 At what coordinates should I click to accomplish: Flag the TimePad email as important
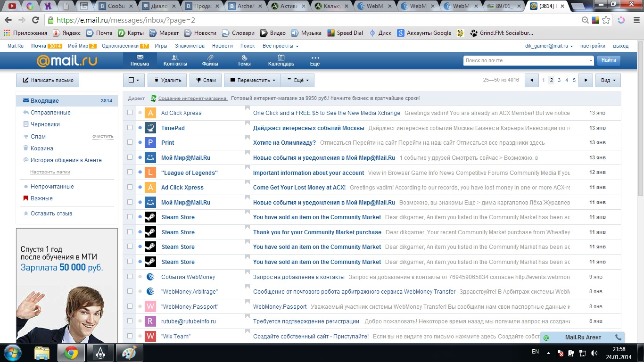coord(248,124)
